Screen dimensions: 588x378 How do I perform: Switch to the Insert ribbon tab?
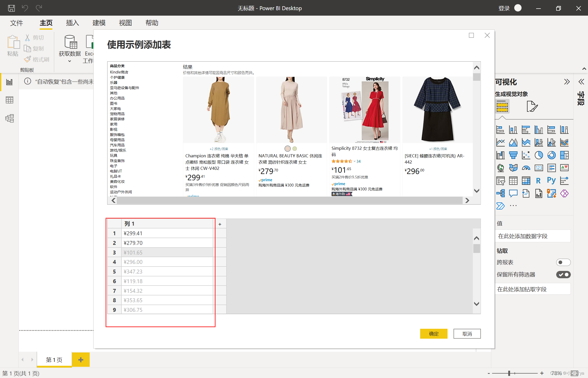click(72, 23)
